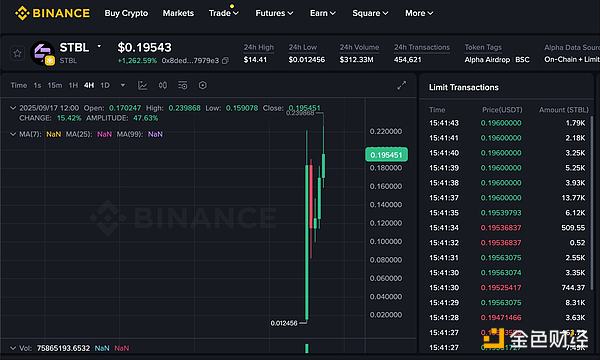
Task: Open the indicators list icon
Action: coord(183,85)
